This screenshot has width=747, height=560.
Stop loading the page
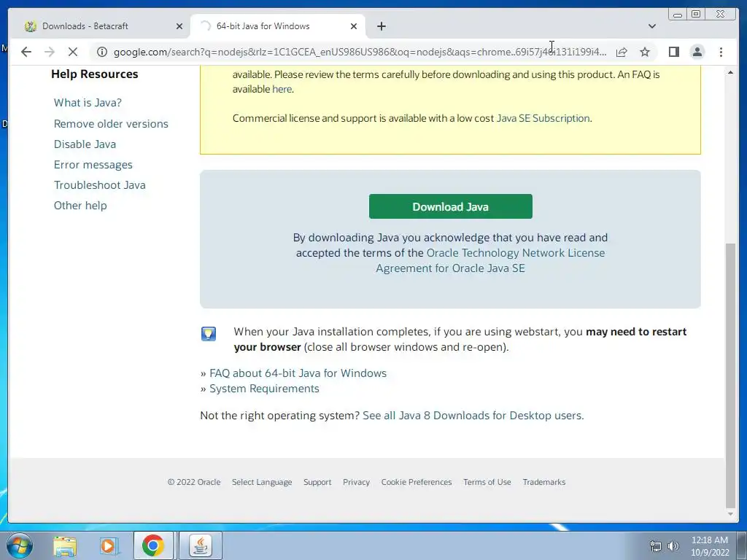pos(72,52)
